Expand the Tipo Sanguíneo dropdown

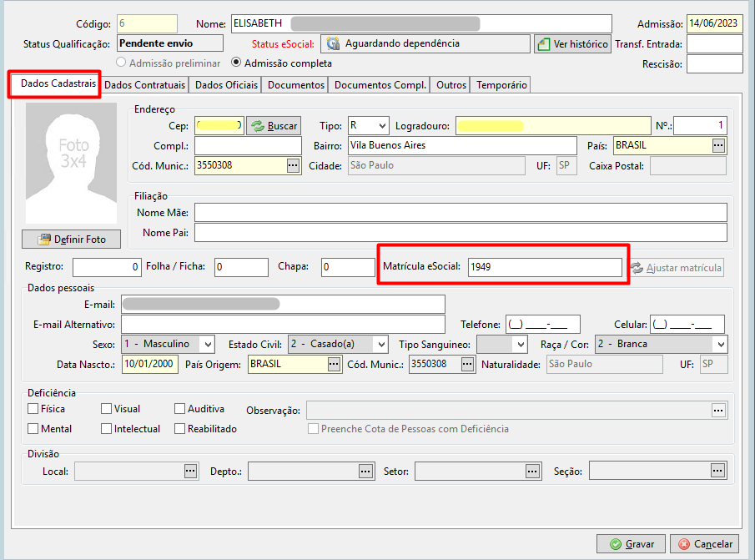[520, 345]
